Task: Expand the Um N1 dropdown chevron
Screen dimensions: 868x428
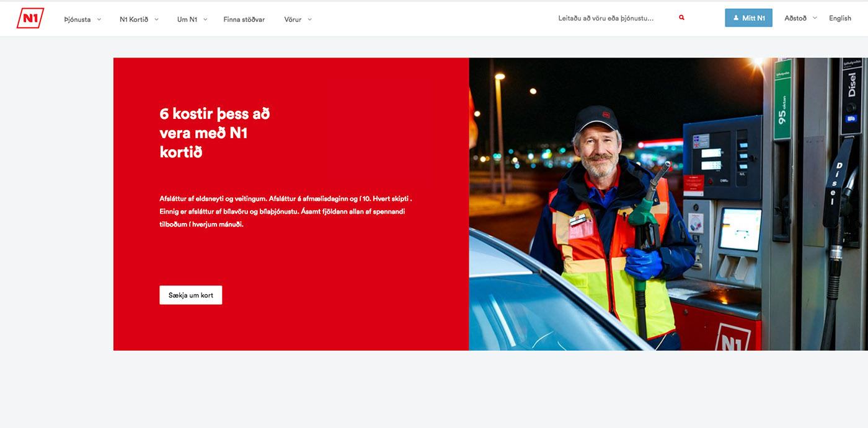Action: 205,19
